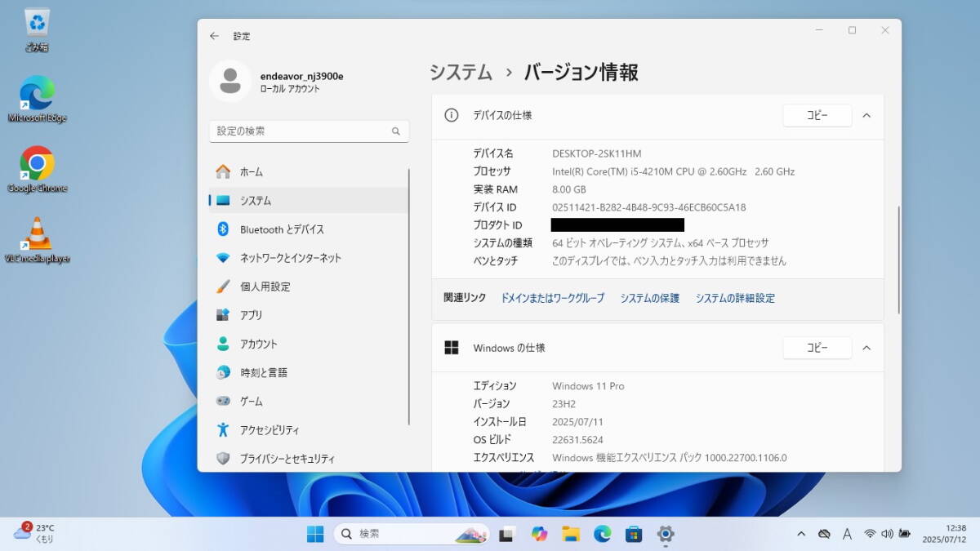Screen dimensions: 980x551
Task: Open ドメインまたはワークグループ link
Action: coord(553,299)
